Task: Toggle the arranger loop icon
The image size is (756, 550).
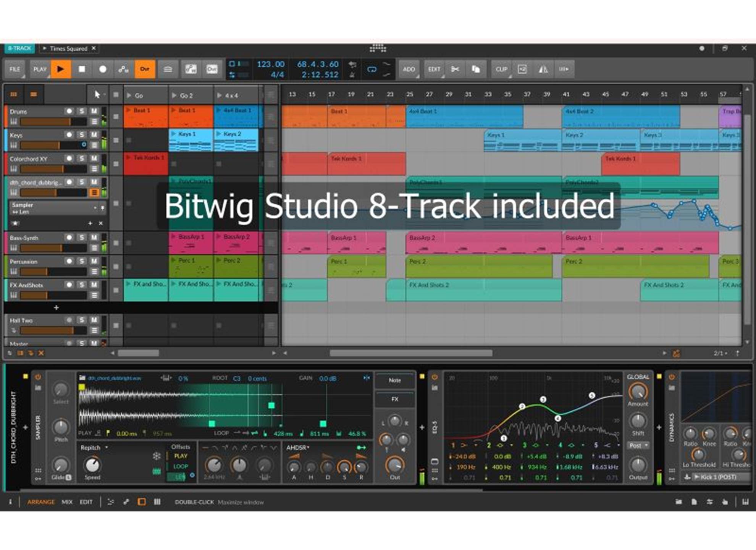Action: [372, 69]
